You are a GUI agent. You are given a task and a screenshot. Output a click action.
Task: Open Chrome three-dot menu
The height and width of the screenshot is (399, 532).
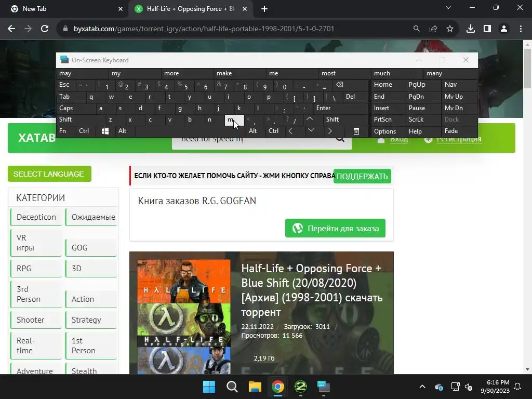pos(521,29)
